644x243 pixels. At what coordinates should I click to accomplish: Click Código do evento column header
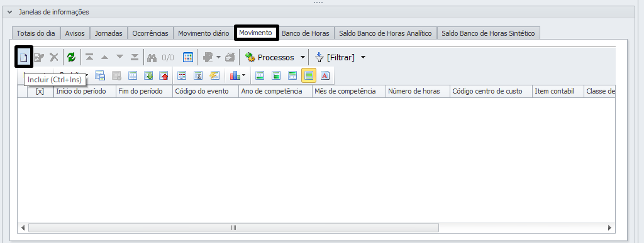click(206, 92)
